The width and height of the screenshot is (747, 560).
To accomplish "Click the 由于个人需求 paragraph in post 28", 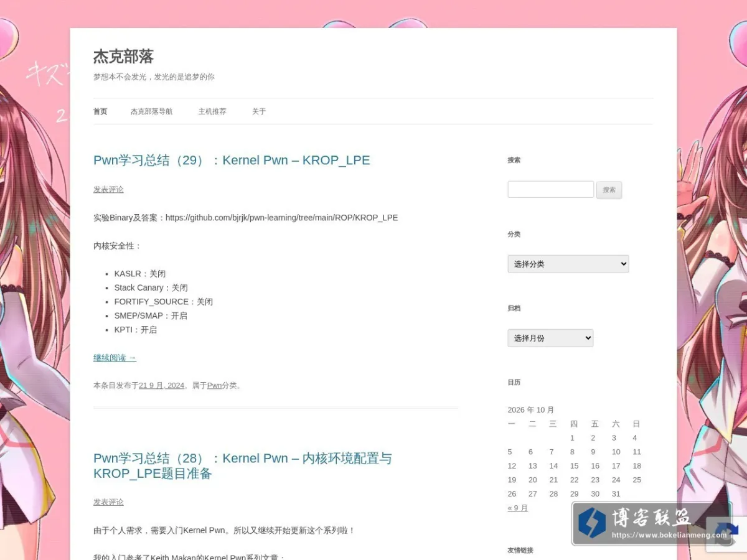I will point(224,531).
